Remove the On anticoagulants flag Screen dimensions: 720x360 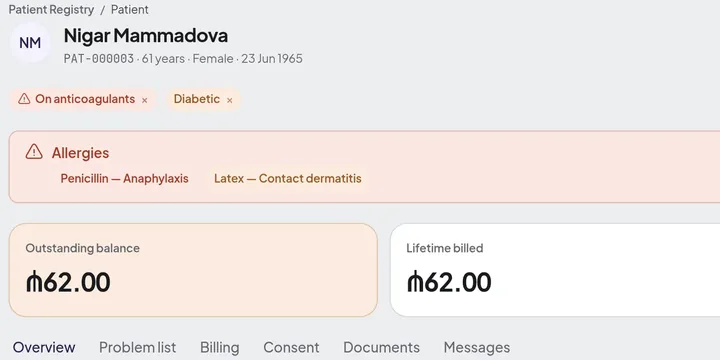pyautogui.click(x=144, y=100)
